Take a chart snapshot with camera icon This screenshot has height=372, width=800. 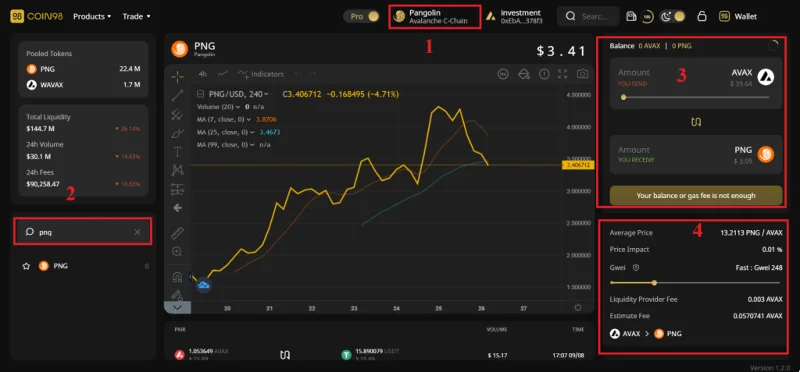(582, 74)
